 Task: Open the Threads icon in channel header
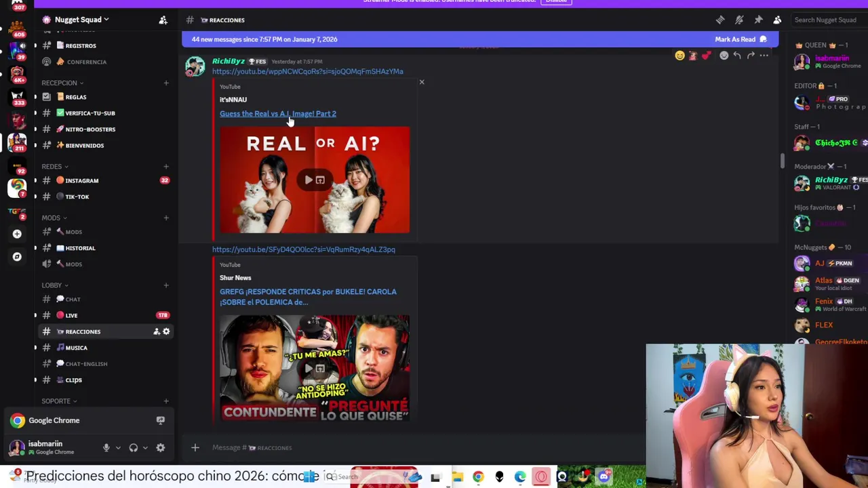point(720,20)
